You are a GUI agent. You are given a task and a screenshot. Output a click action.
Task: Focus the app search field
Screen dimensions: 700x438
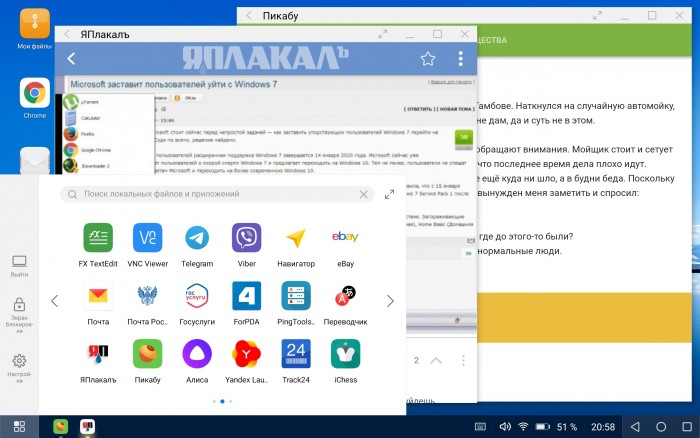217,194
